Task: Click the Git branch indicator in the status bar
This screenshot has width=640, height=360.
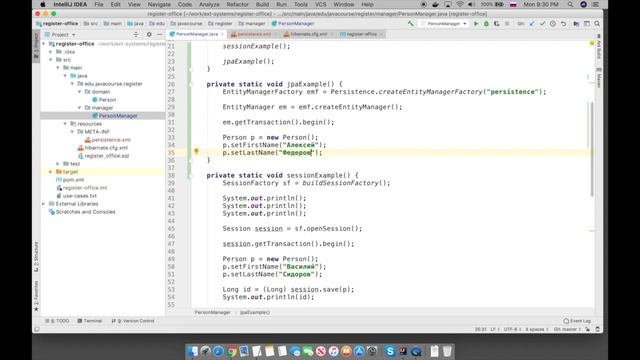Action: (567, 329)
